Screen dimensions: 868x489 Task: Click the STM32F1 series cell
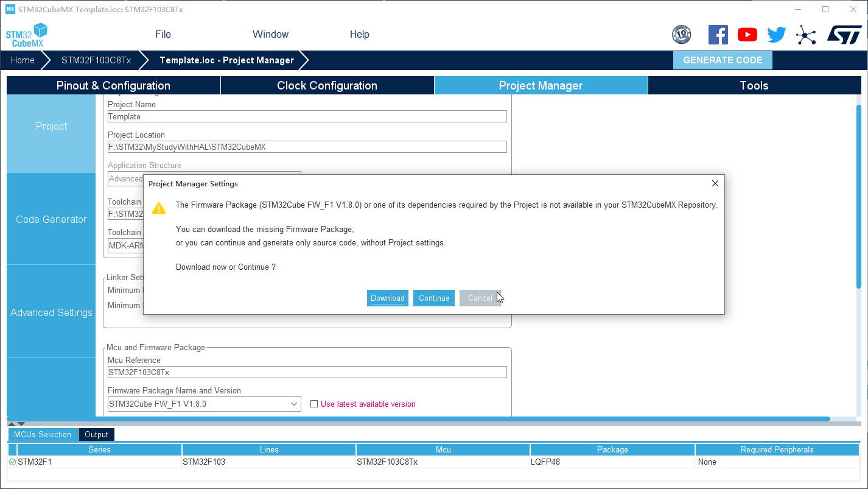pyautogui.click(x=99, y=462)
